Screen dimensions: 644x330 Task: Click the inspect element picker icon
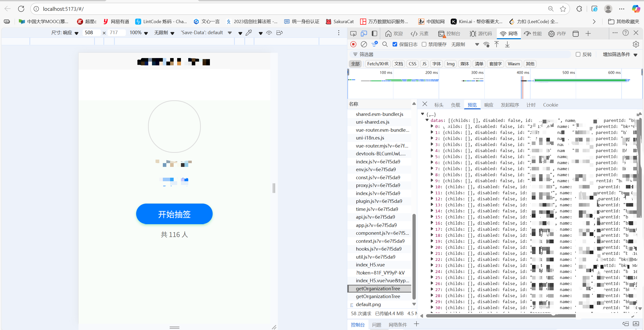(353, 33)
